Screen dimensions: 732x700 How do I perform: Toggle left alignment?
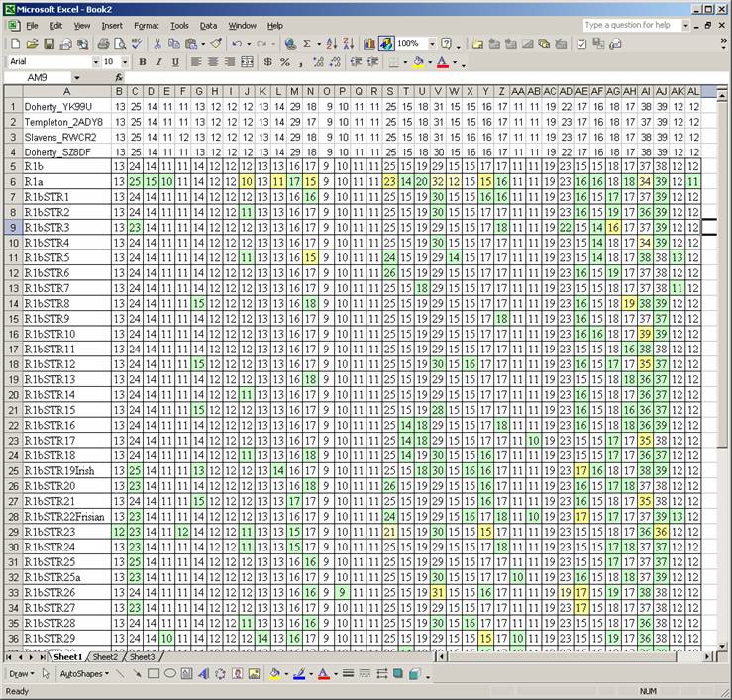tap(196, 62)
